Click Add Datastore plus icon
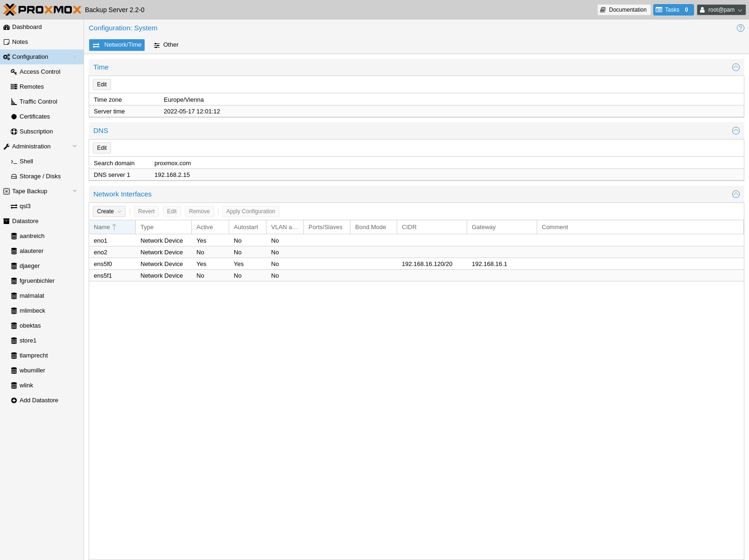 14,400
